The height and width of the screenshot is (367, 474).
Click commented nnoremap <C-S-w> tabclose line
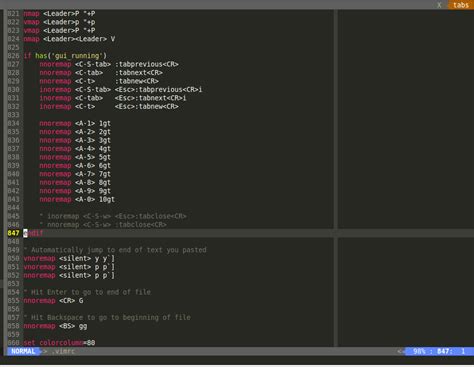[x=103, y=225]
